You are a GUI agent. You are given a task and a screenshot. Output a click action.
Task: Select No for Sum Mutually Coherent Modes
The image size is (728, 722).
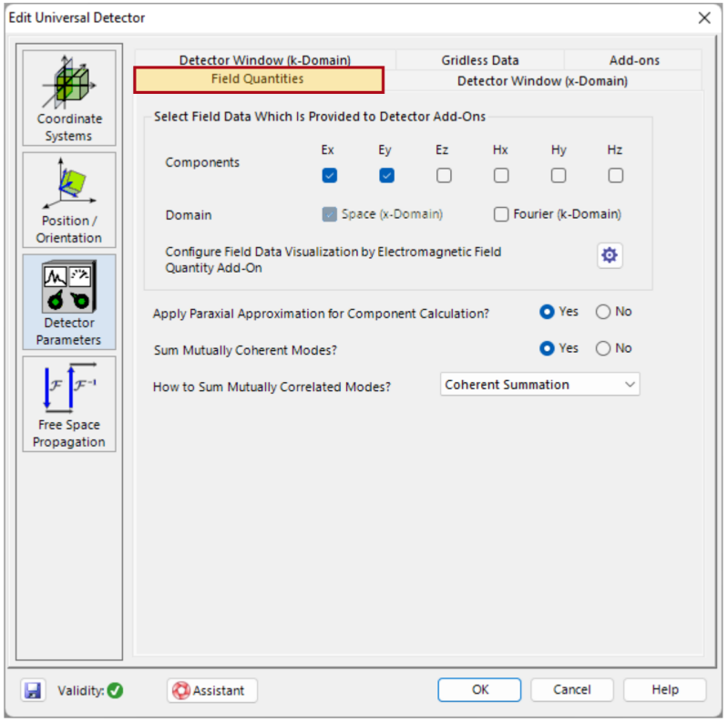(602, 348)
